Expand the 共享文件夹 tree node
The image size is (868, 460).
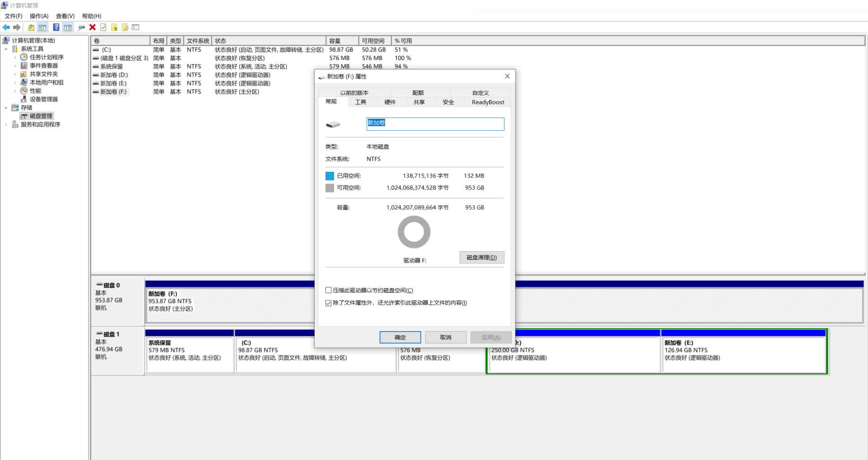point(14,74)
